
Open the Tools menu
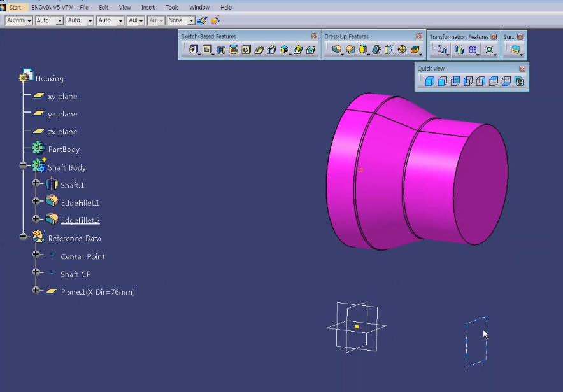pos(172,7)
